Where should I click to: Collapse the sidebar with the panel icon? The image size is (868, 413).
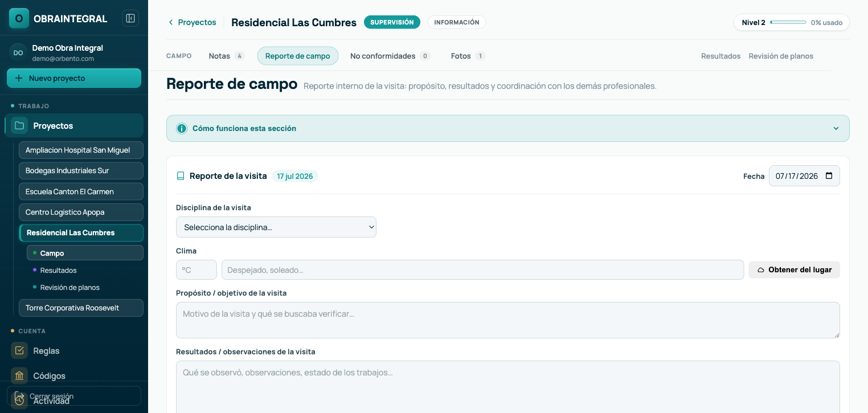coord(130,18)
